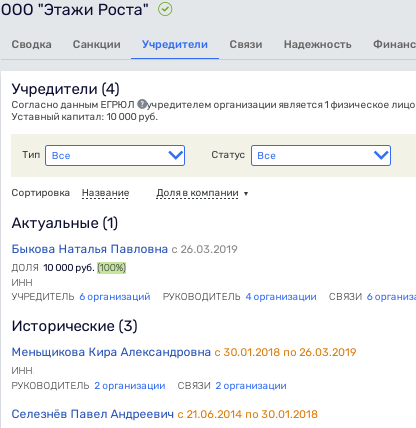Click the sort direction arrow next to Доля в компании

click(x=246, y=194)
